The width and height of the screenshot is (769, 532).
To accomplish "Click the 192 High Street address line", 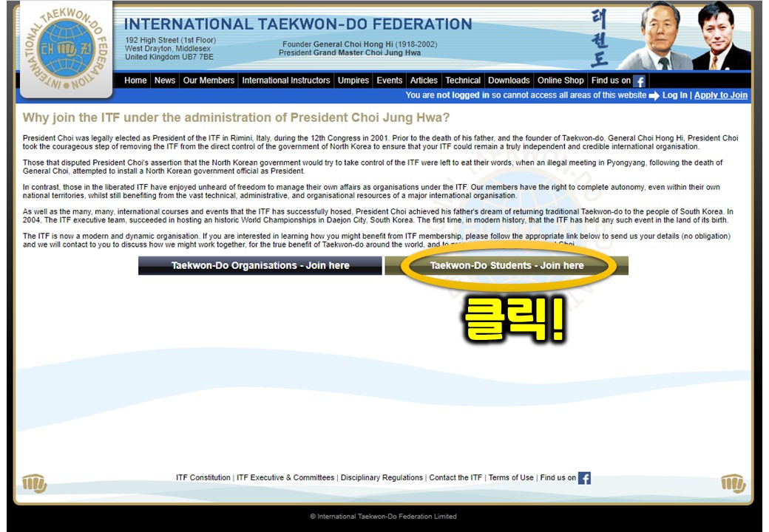I will coord(170,40).
